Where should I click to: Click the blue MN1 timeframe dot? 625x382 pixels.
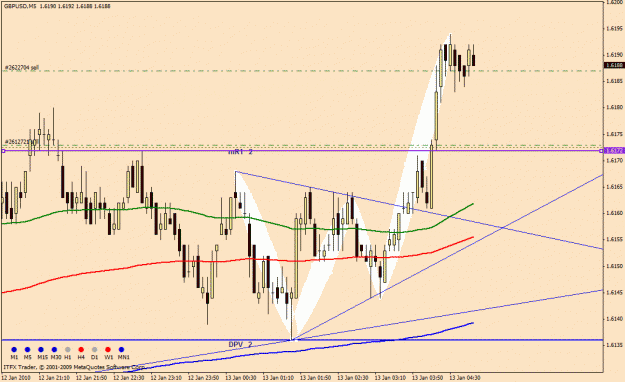[122, 350]
